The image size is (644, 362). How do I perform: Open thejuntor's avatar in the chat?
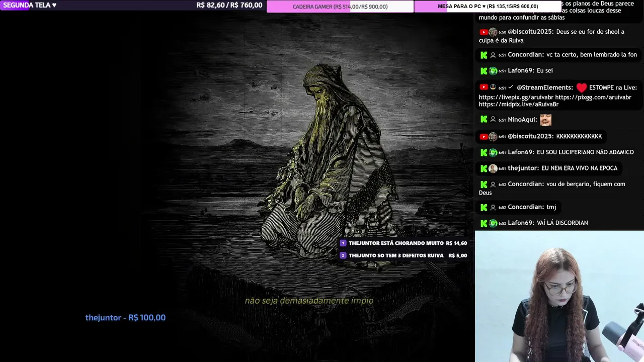coord(493,168)
